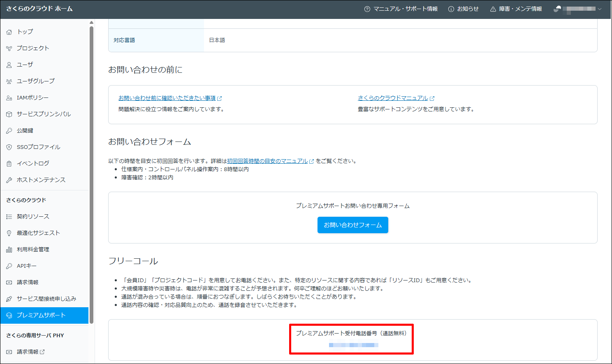Click the home icon beside トップ
This screenshot has width=612, height=364.
coord(9,32)
